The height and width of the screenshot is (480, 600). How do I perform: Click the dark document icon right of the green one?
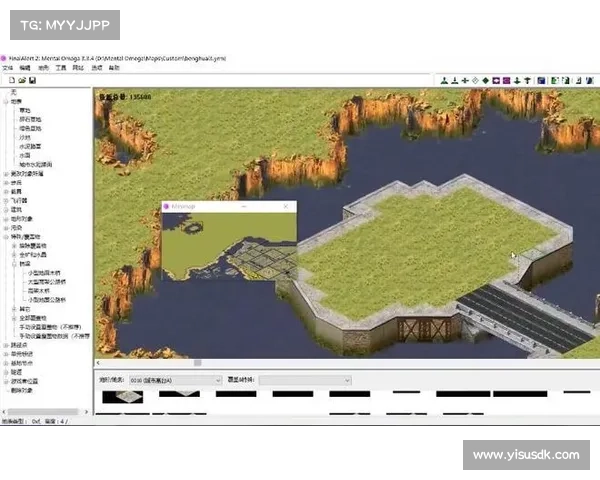566,80
